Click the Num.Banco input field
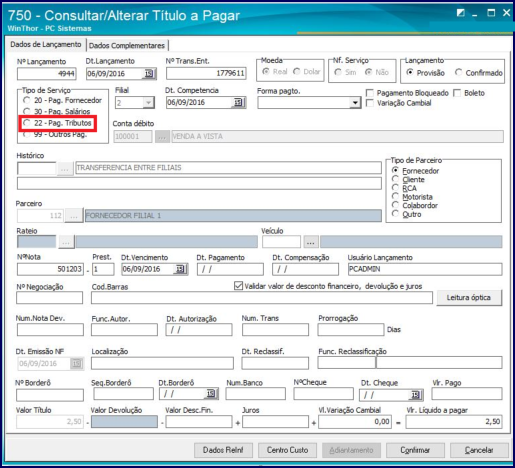This screenshot has width=515, height=468. click(x=256, y=394)
